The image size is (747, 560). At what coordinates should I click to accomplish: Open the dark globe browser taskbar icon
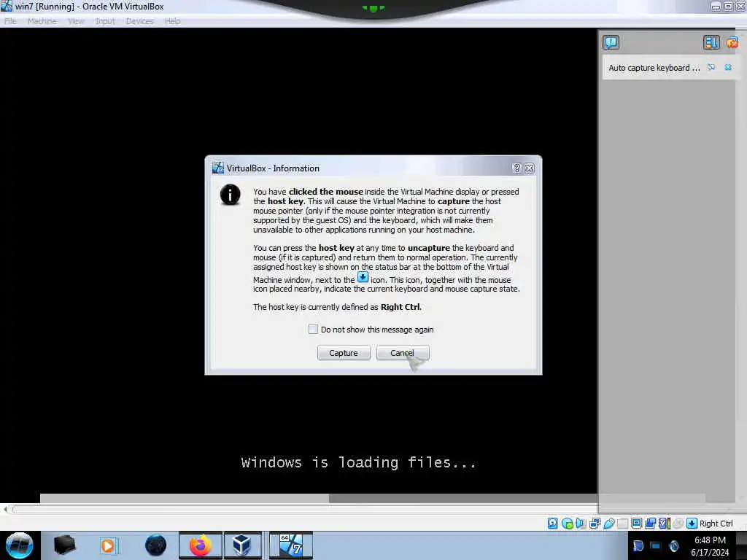pyautogui.click(x=156, y=545)
